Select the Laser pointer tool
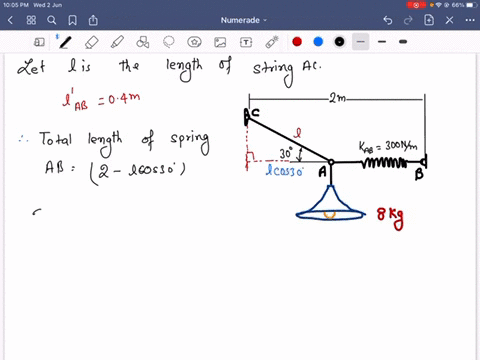The width and height of the screenshot is (480, 360). coord(272,42)
